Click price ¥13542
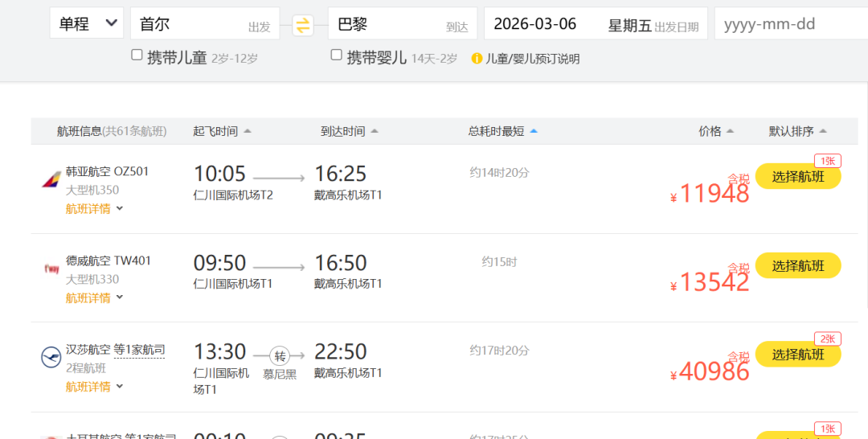Image resolution: width=868 pixels, height=439 pixels. point(710,282)
